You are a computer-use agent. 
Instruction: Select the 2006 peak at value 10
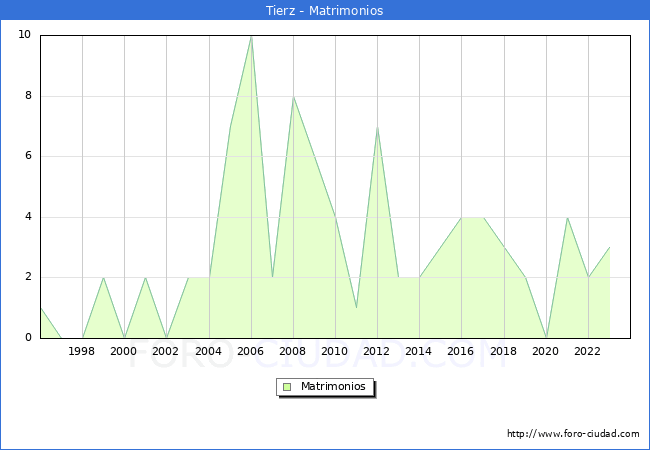tap(251, 36)
